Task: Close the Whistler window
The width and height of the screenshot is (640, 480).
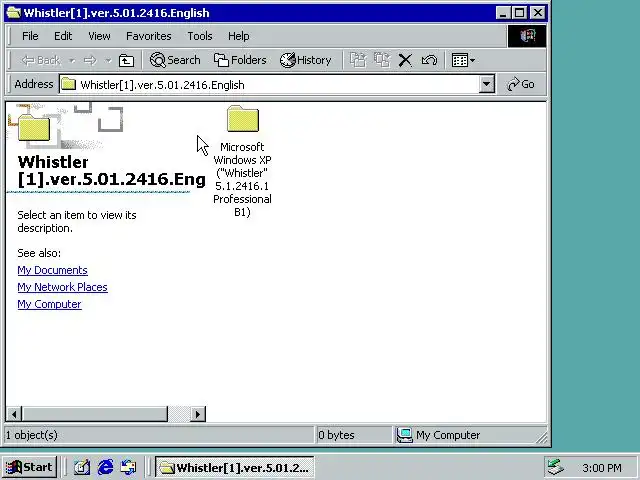Action: pos(538,13)
